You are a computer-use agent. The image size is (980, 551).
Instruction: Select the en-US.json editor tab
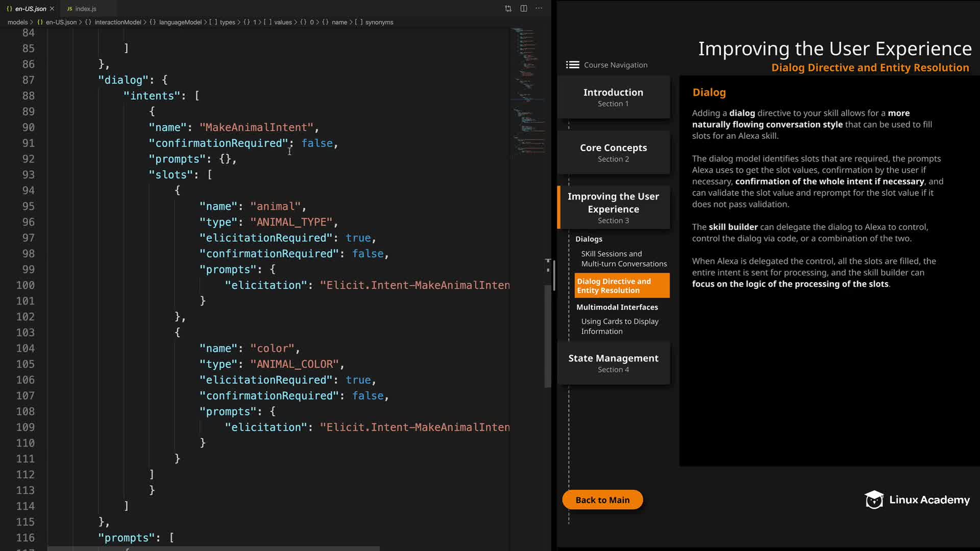pos(30,9)
